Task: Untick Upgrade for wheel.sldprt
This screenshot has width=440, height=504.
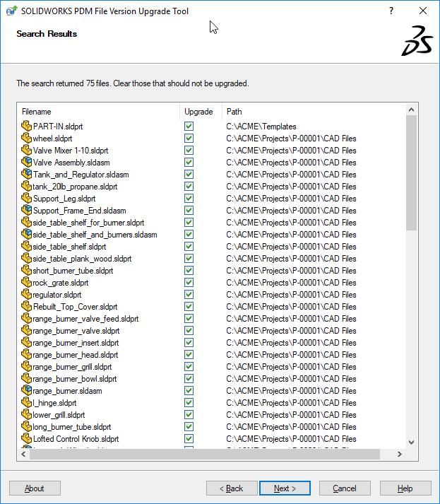Action: (189, 139)
